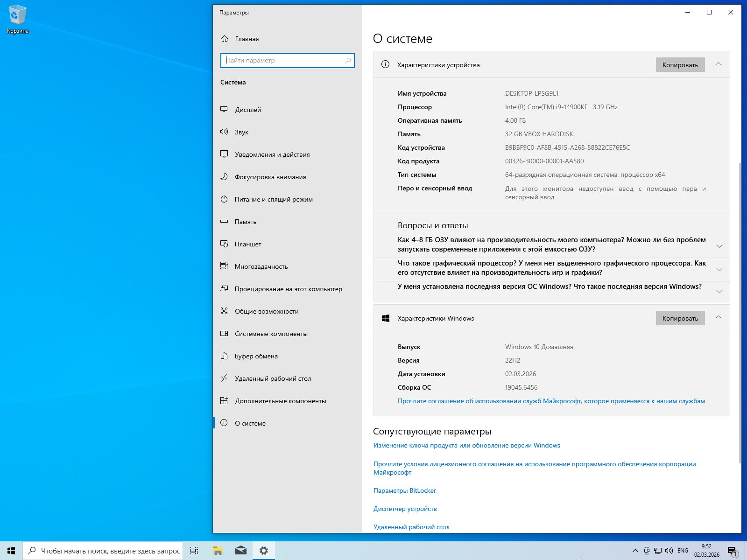The height and width of the screenshot is (560, 747).
Task: Open the Дисплей settings section
Action: [248, 110]
